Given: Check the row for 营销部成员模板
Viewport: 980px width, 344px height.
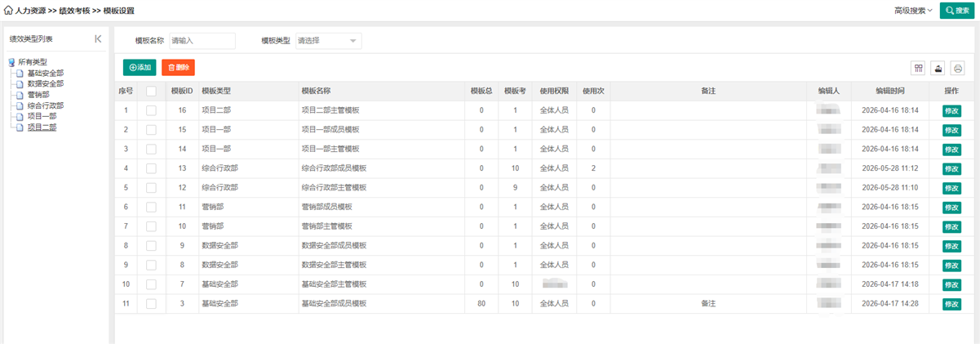Looking at the screenshot, I should click(151, 208).
